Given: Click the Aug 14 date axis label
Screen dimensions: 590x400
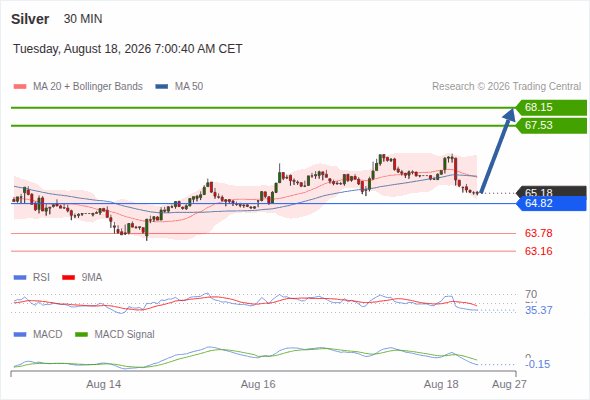Looking at the screenshot, I should [104, 384].
